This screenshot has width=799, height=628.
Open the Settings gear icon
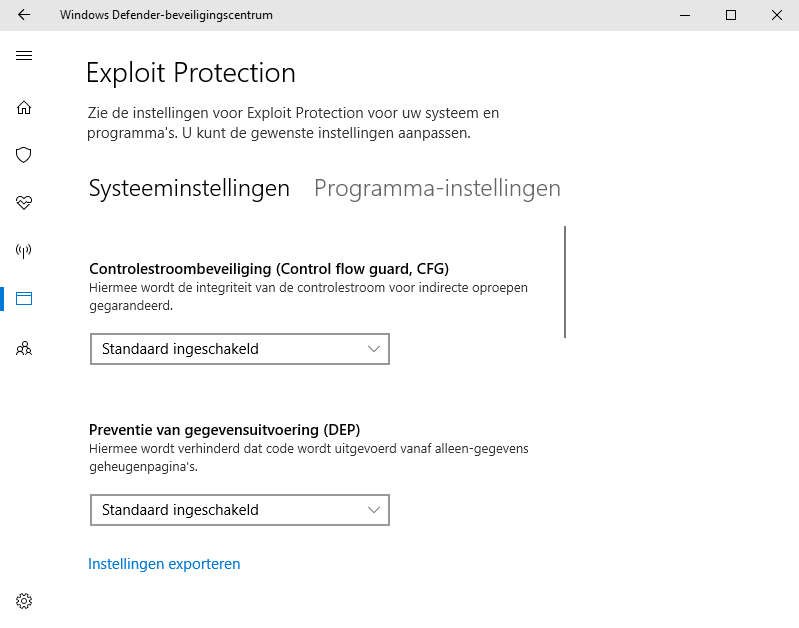point(24,600)
